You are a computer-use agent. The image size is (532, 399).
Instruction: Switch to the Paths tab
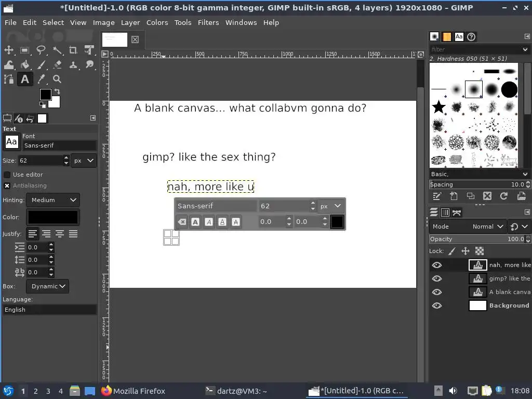[x=457, y=212]
